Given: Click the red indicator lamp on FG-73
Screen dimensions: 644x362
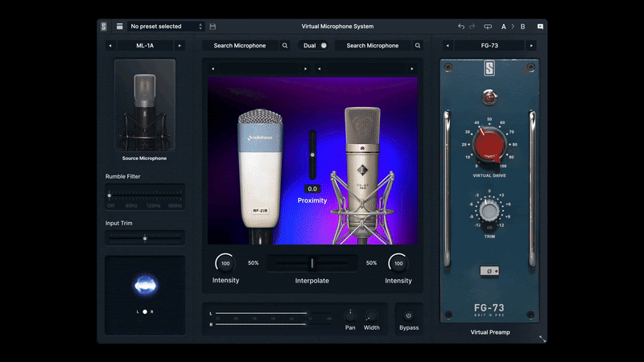Looking at the screenshot, I should point(489,97).
